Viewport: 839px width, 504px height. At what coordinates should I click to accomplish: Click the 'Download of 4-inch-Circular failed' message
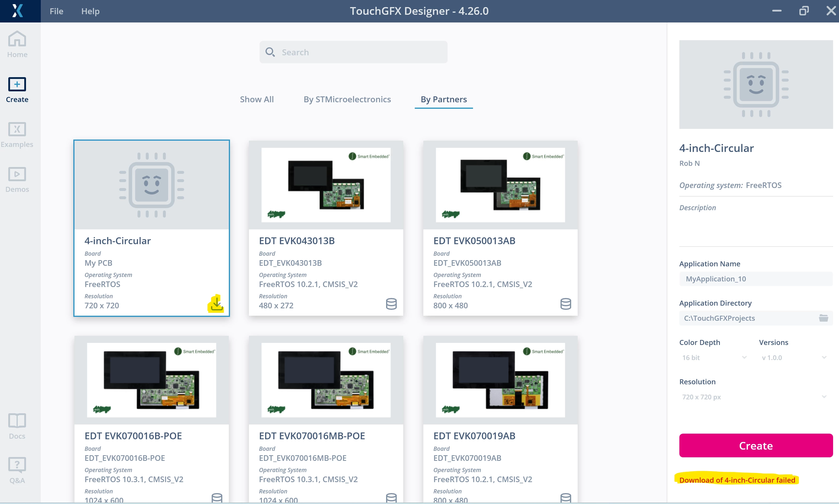pos(737,480)
